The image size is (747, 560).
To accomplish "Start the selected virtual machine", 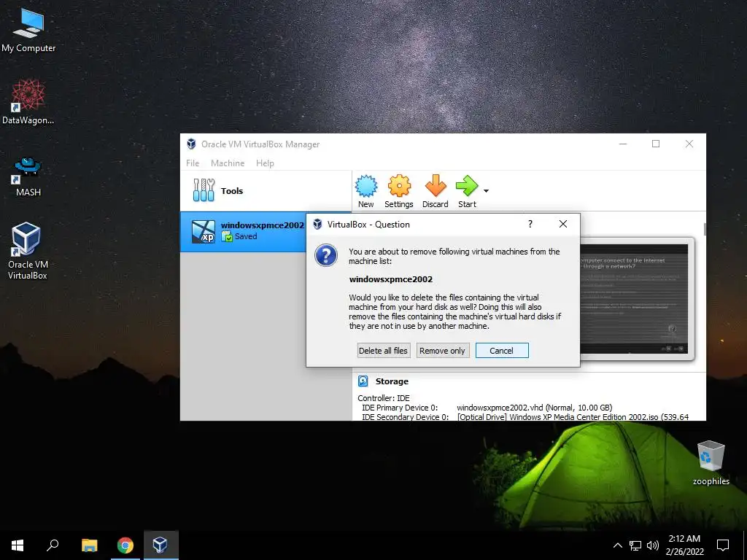I will tap(467, 191).
